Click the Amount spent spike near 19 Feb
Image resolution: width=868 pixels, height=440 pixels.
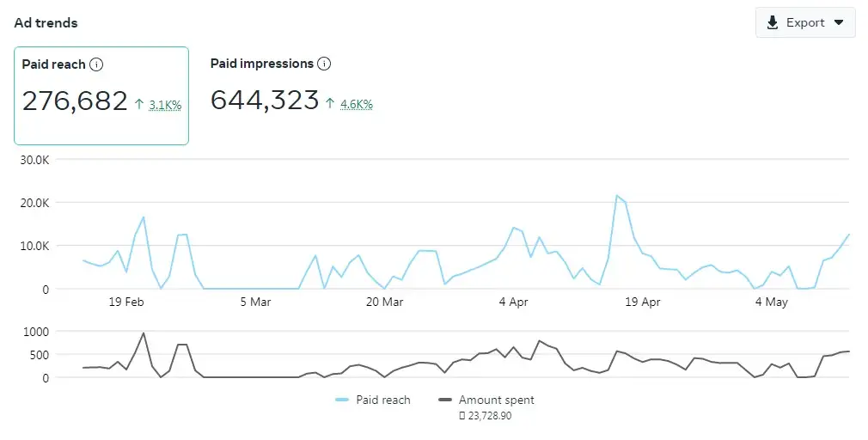coord(144,333)
